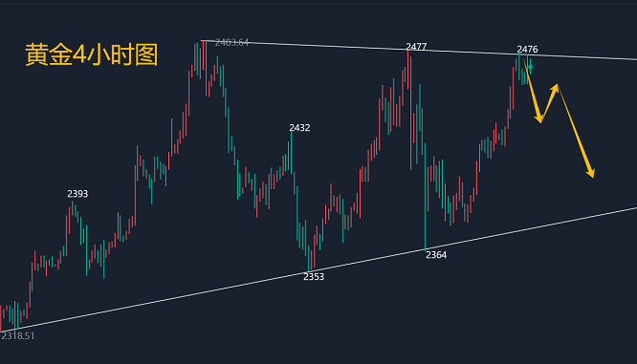Click the first yellow arrowhead at forecast dip
This screenshot has height=364, width=637.
(539, 118)
